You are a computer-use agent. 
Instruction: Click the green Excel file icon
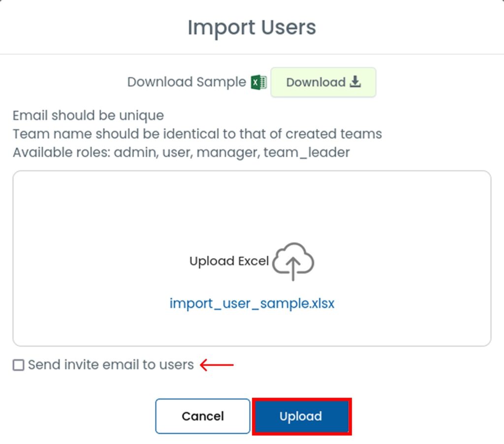259,82
